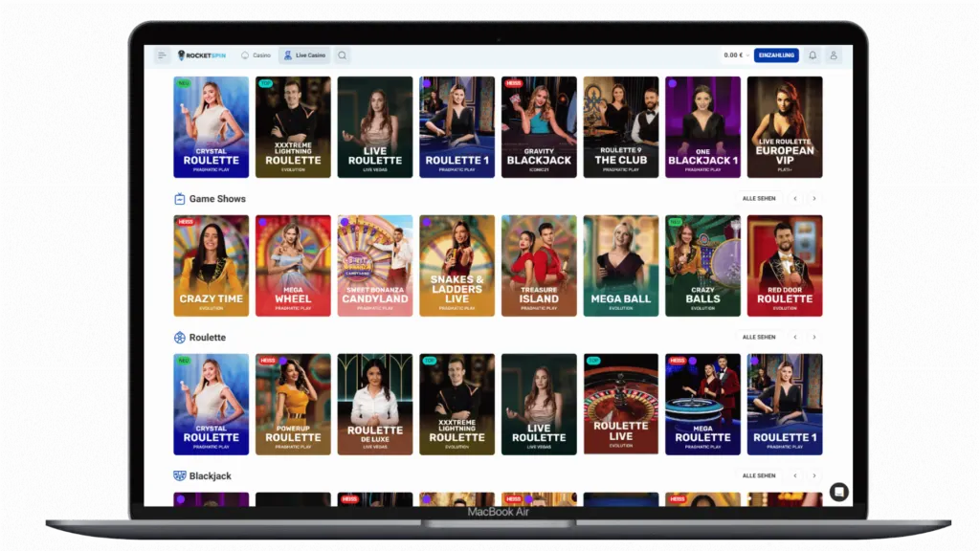Image resolution: width=980 pixels, height=551 pixels.
Task: Open Crystal Roulette in Roulette section
Action: click(212, 405)
